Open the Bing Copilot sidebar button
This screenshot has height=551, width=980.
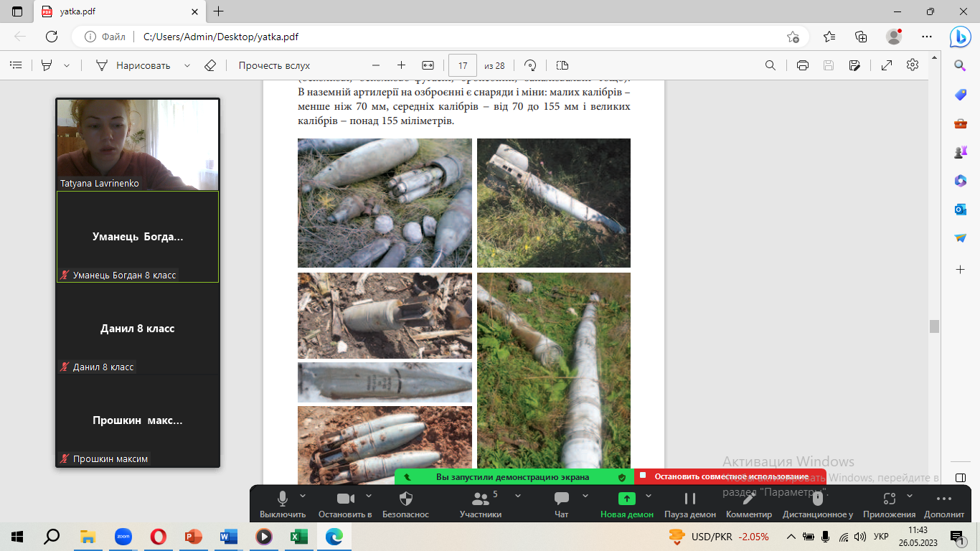[960, 37]
